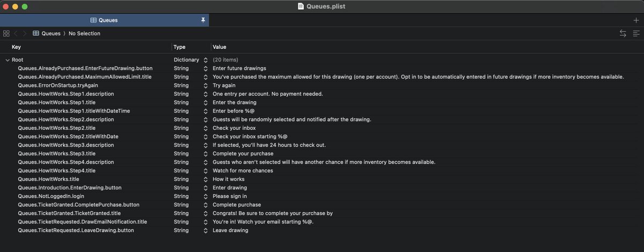Click the value 'Watch for more chances'
644x252 pixels.
click(243, 171)
